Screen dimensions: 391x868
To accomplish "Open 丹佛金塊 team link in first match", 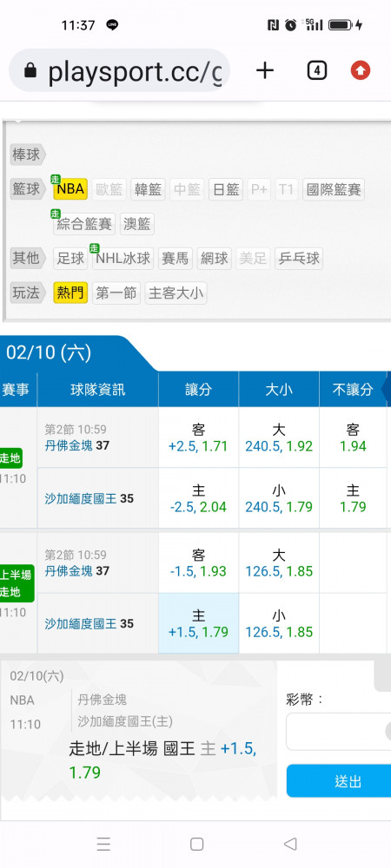I will pos(69,445).
